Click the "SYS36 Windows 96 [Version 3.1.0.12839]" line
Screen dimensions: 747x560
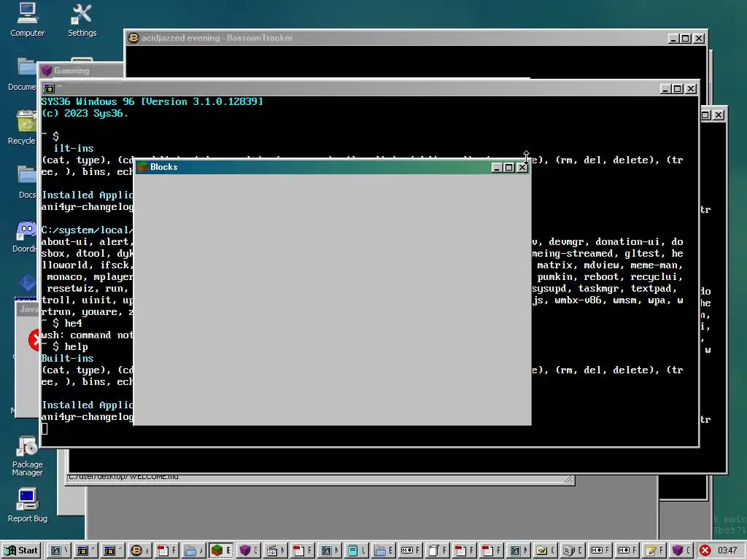coord(152,101)
